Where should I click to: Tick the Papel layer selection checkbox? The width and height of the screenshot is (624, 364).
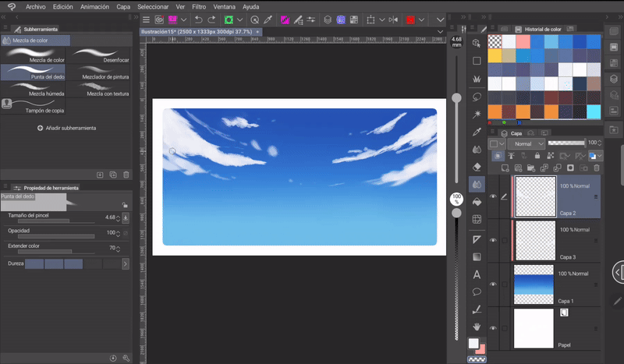click(504, 328)
